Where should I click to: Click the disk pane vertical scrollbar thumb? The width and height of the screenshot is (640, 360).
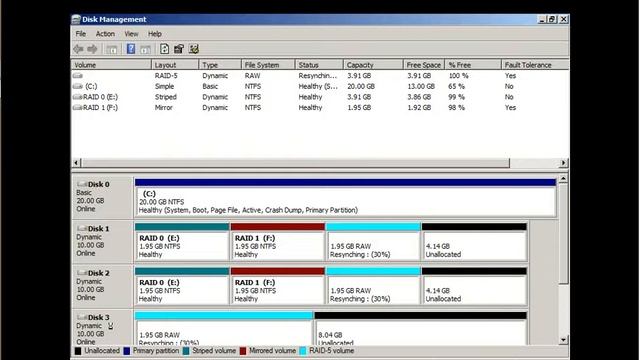(x=563, y=233)
